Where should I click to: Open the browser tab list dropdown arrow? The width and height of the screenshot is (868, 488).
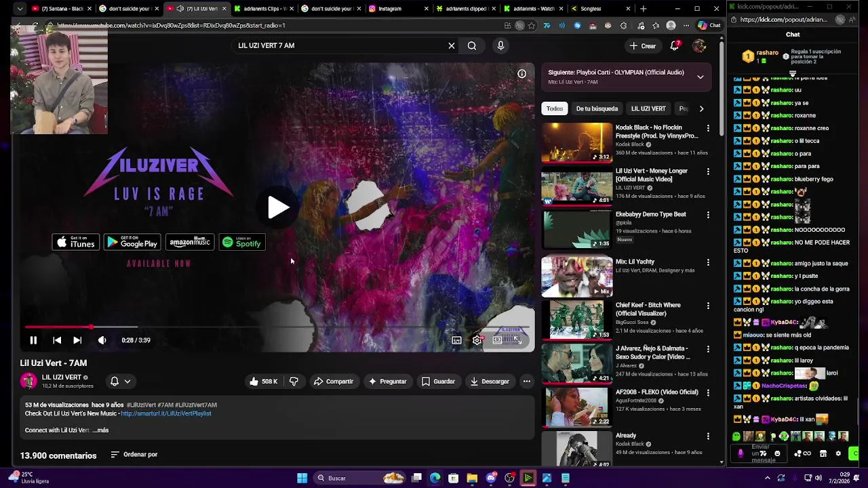[19, 9]
